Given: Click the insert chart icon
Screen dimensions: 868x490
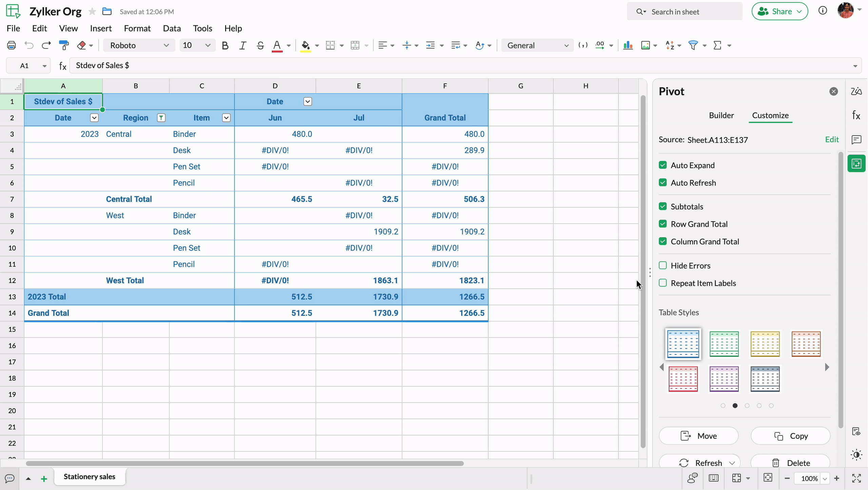Looking at the screenshot, I should tap(628, 45).
